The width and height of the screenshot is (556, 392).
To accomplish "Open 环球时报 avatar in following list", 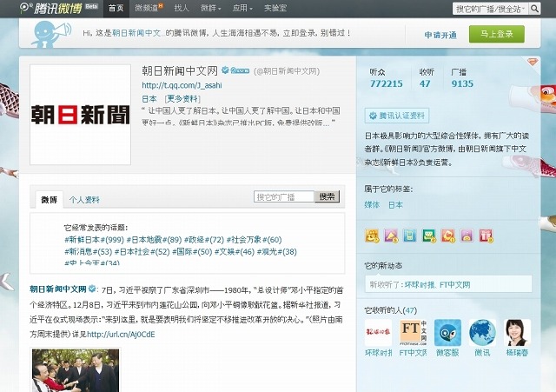I will [379, 333].
